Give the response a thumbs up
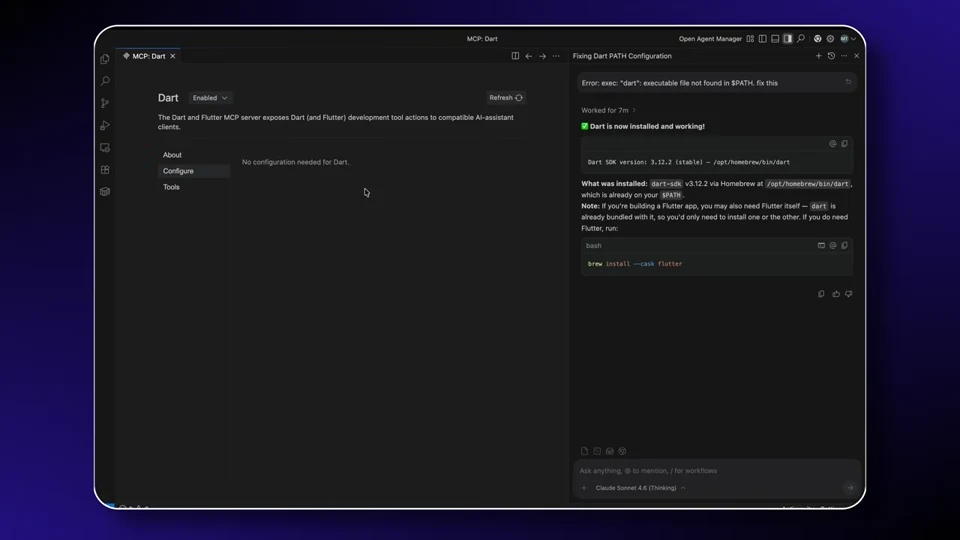The height and width of the screenshot is (540, 960). 836,294
